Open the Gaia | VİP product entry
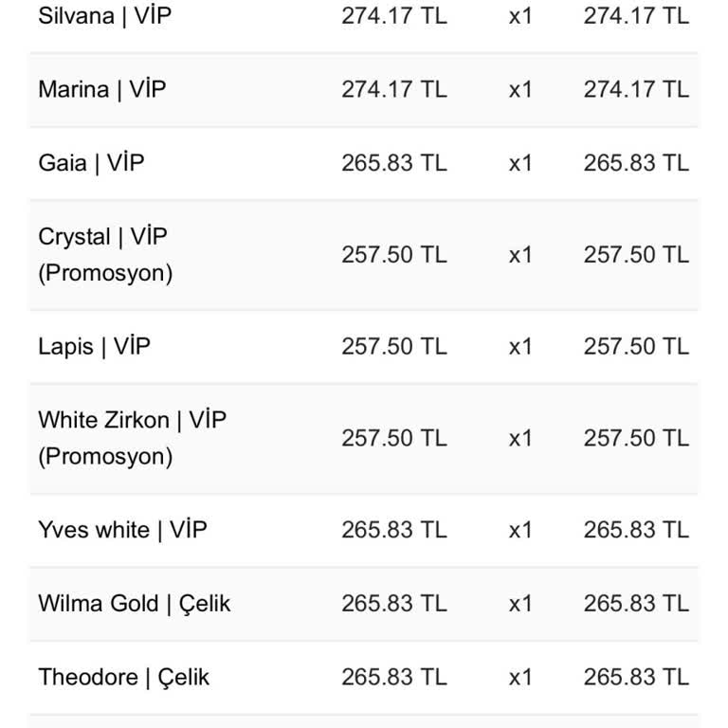 [92, 163]
